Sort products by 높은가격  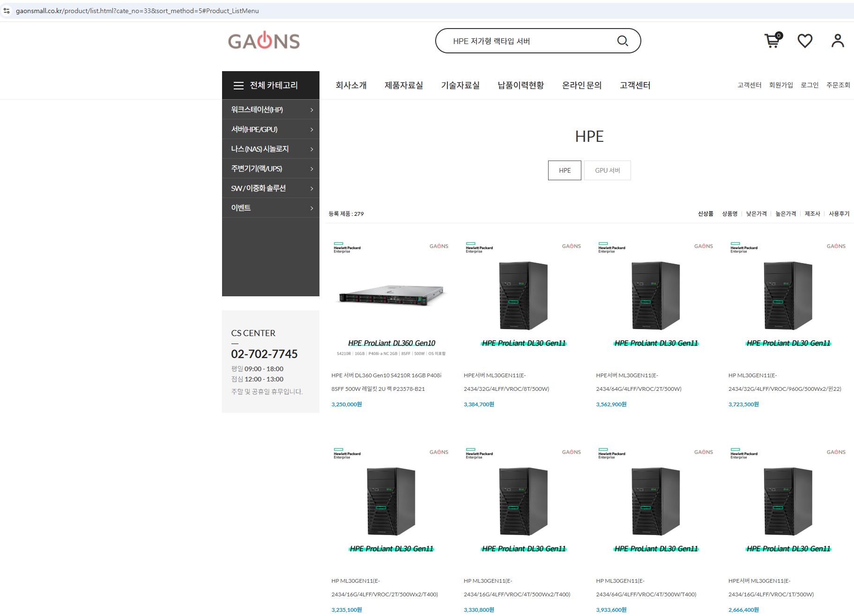(786, 213)
